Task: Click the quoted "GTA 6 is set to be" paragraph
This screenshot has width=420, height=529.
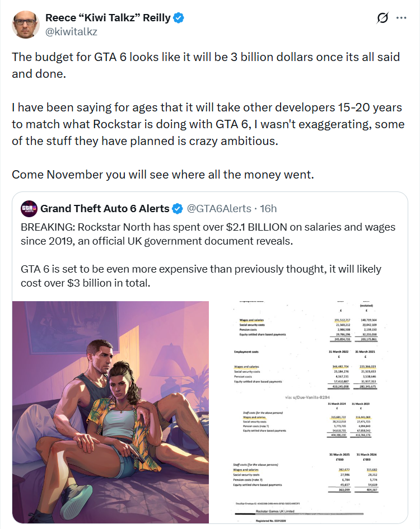Action: click(x=200, y=276)
